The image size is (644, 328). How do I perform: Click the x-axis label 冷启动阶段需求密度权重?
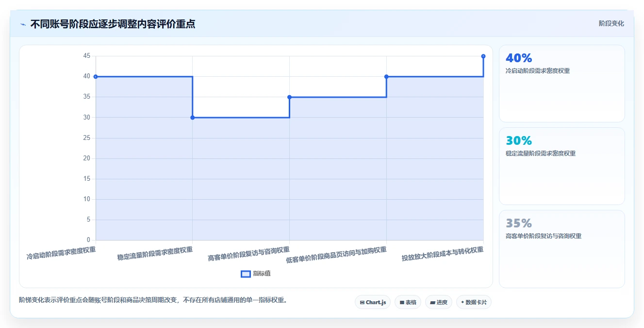61,253
